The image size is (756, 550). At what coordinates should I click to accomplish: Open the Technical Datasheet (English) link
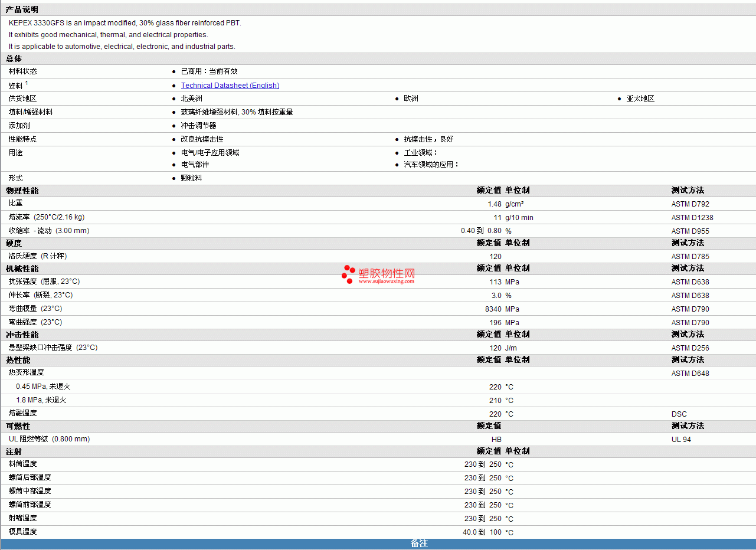pos(230,86)
